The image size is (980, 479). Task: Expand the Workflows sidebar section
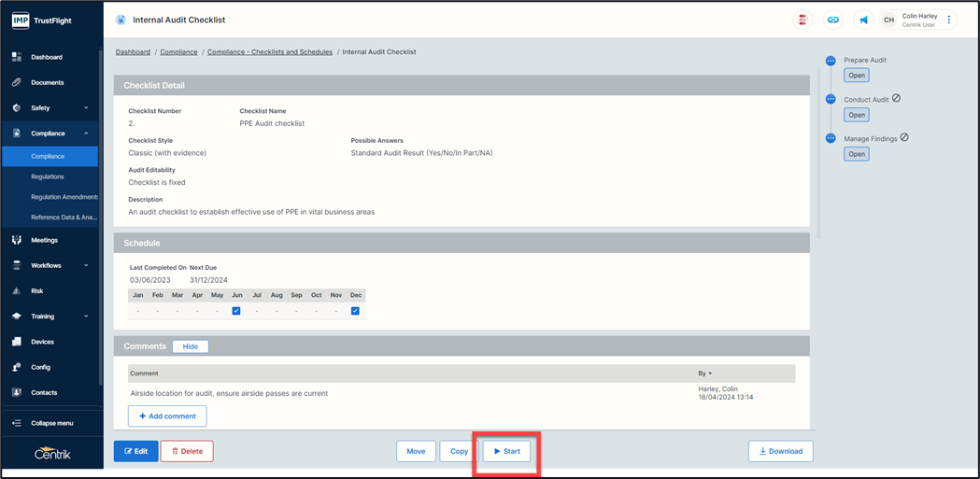[x=86, y=266]
